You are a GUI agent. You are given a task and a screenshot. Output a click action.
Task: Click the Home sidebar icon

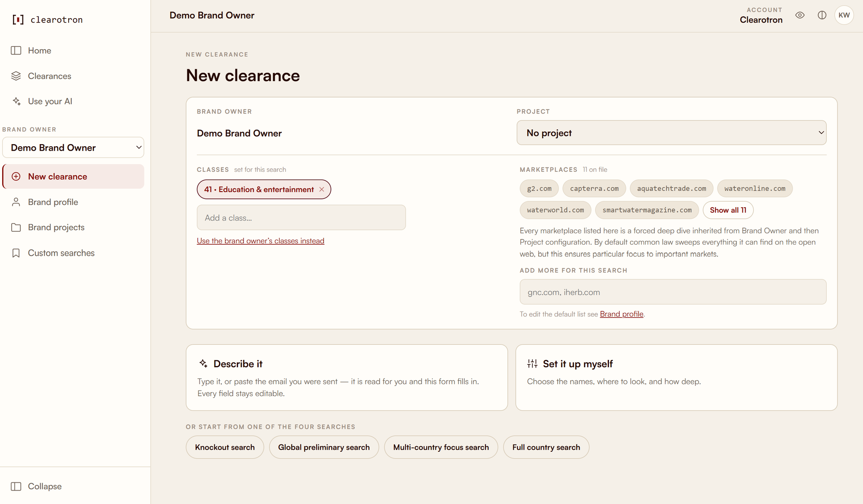(x=16, y=50)
